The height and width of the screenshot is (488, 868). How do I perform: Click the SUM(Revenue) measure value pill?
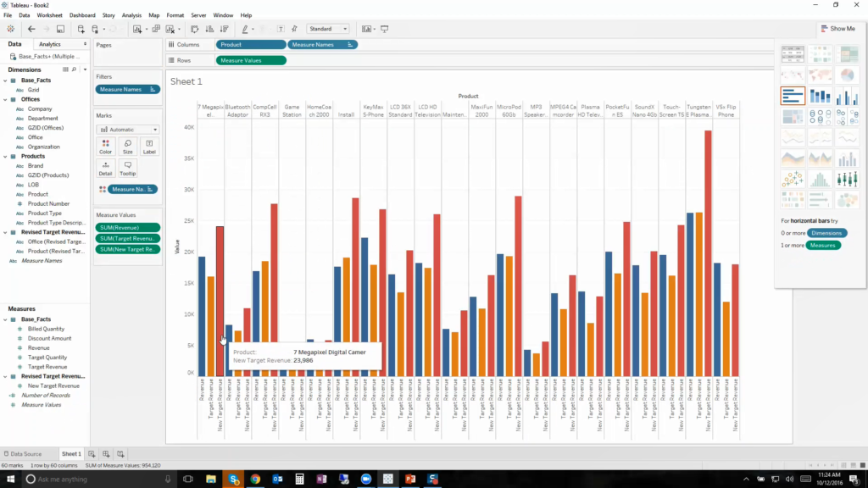click(127, 227)
